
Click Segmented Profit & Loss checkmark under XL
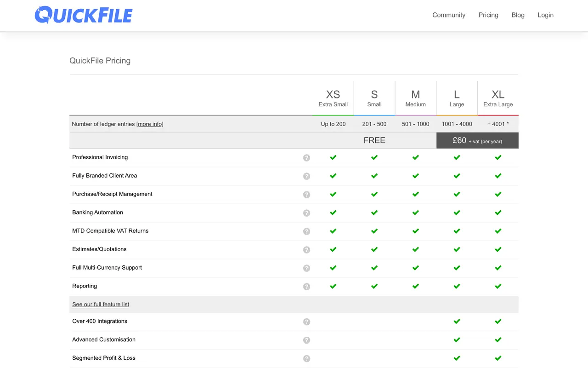tap(498, 358)
